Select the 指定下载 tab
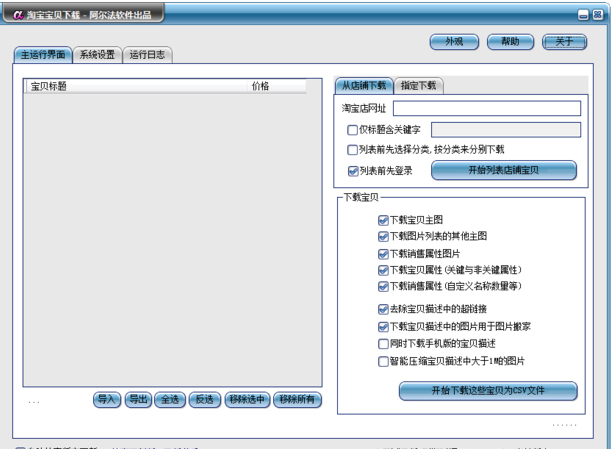This screenshot has height=449, width=612. 418,86
